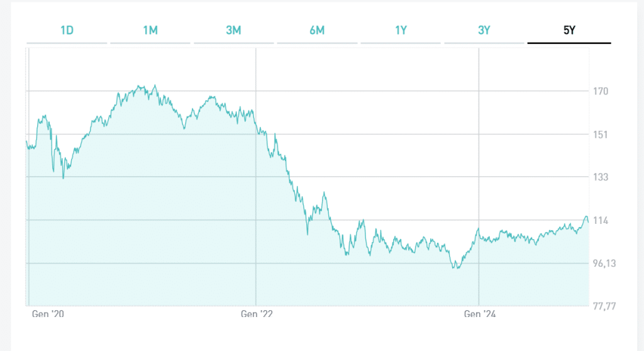Select the 1M period tab

[x=150, y=30]
